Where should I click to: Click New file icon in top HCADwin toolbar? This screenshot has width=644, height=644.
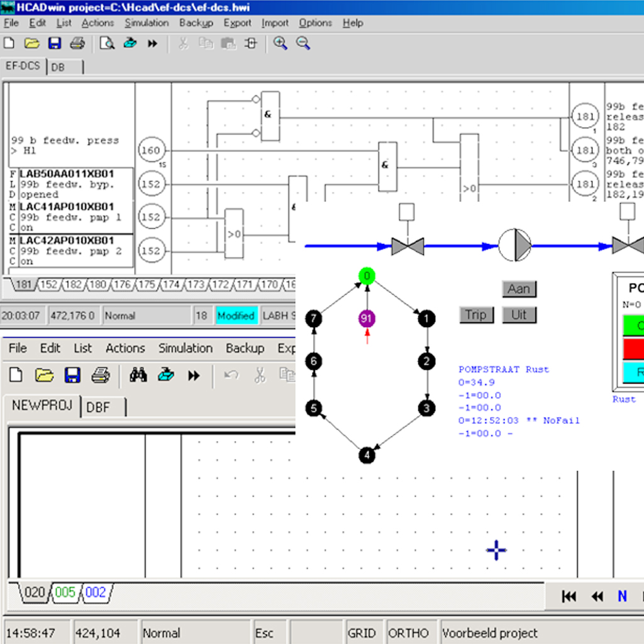coord(9,43)
